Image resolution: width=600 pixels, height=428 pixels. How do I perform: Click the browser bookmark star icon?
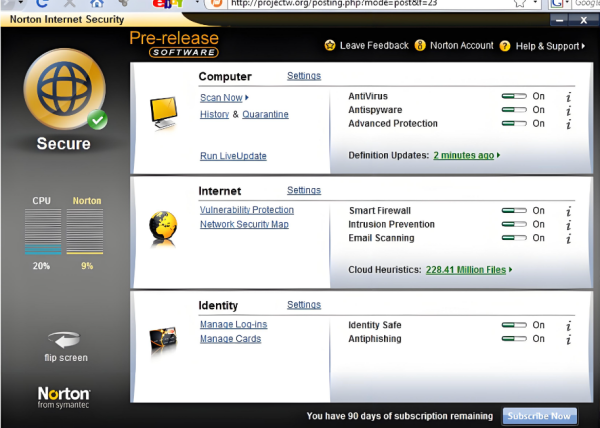click(x=520, y=3)
